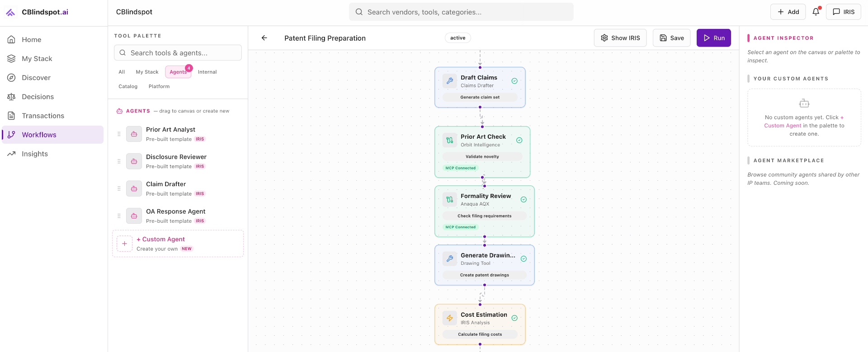Select the Catalog filter tab
The height and width of the screenshot is (352, 868).
click(x=128, y=86)
